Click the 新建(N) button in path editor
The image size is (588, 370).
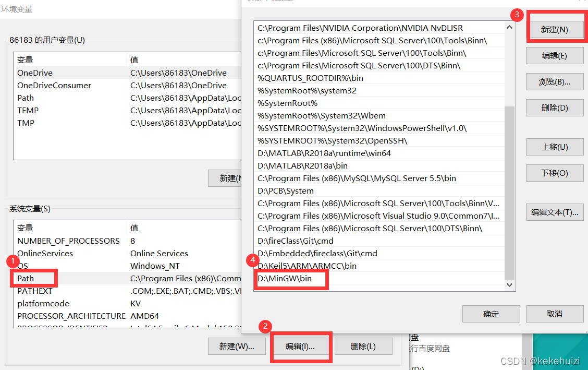[x=554, y=29]
